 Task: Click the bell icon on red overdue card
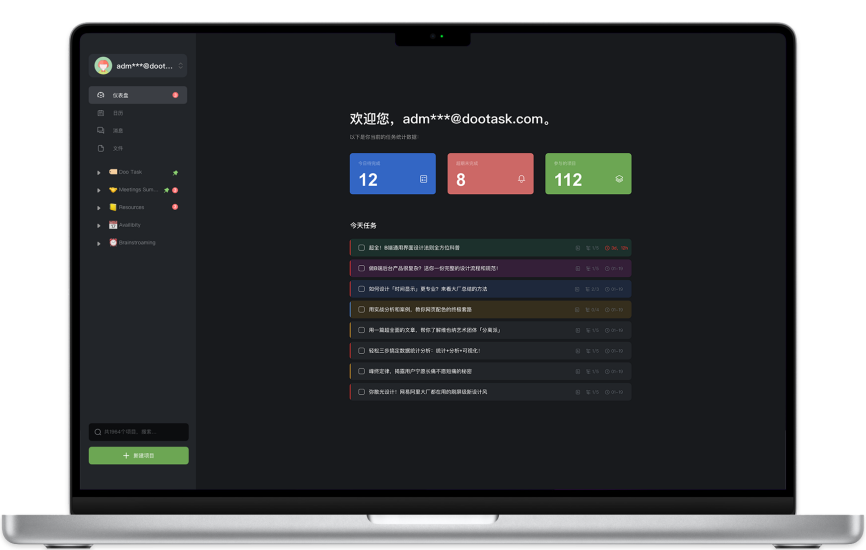click(521, 179)
